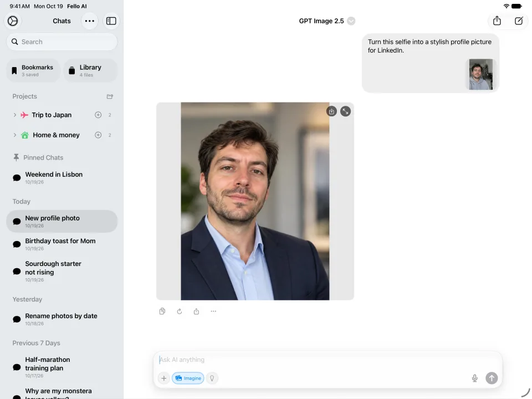Screen dimensions: 532x399
Task: Add a chat to Trip to Japan
Action: point(98,115)
